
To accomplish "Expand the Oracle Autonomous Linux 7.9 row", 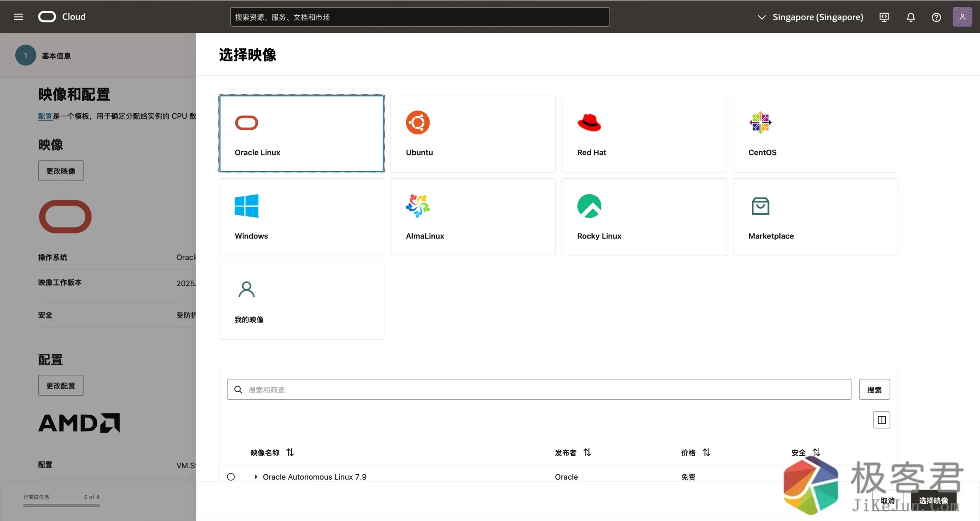I will click(256, 477).
